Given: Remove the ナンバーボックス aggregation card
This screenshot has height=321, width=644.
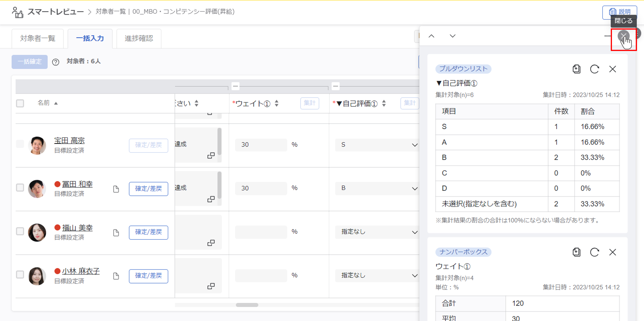Looking at the screenshot, I should click(x=613, y=252).
